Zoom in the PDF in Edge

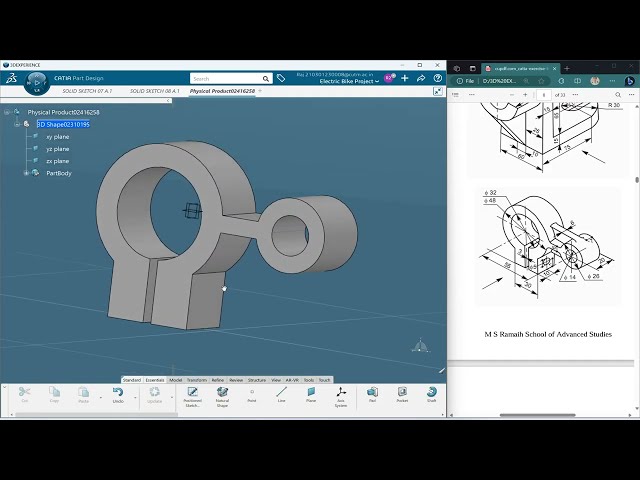pyautogui.click(x=525, y=95)
